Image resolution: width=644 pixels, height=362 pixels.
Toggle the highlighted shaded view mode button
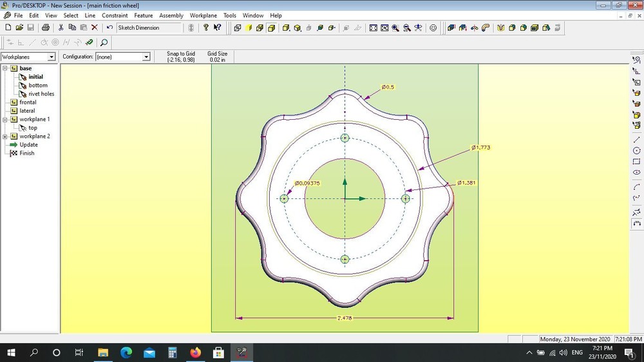pos(272,28)
